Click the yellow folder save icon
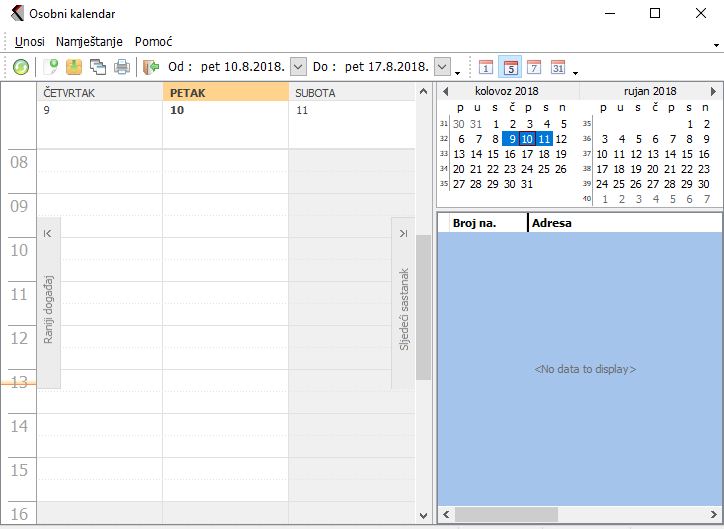This screenshot has height=529, width=724. (x=74, y=67)
